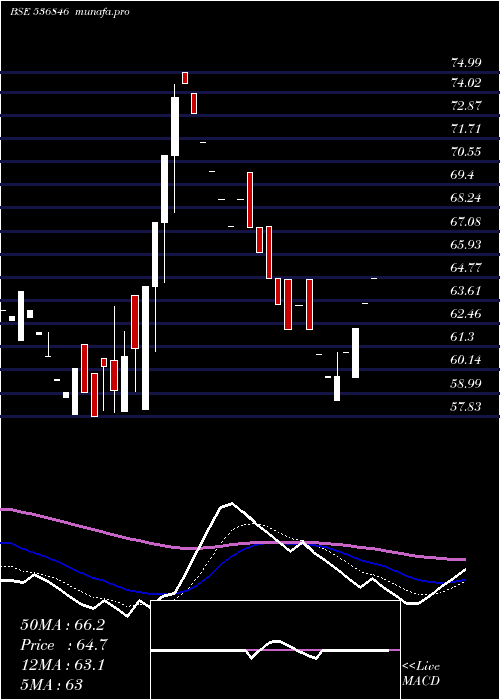Click the BSE 536846 ticker title
This screenshot has width=500, height=700.
[39, 12]
